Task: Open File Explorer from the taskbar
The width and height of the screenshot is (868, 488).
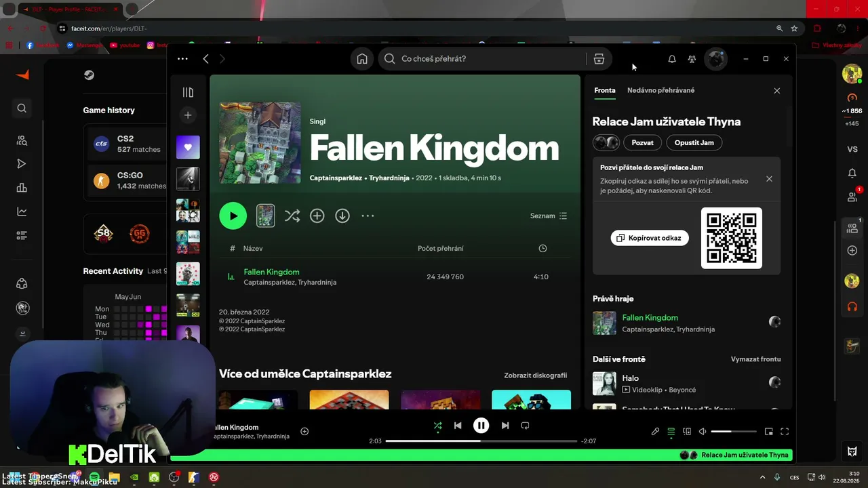Action: tap(114, 477)
